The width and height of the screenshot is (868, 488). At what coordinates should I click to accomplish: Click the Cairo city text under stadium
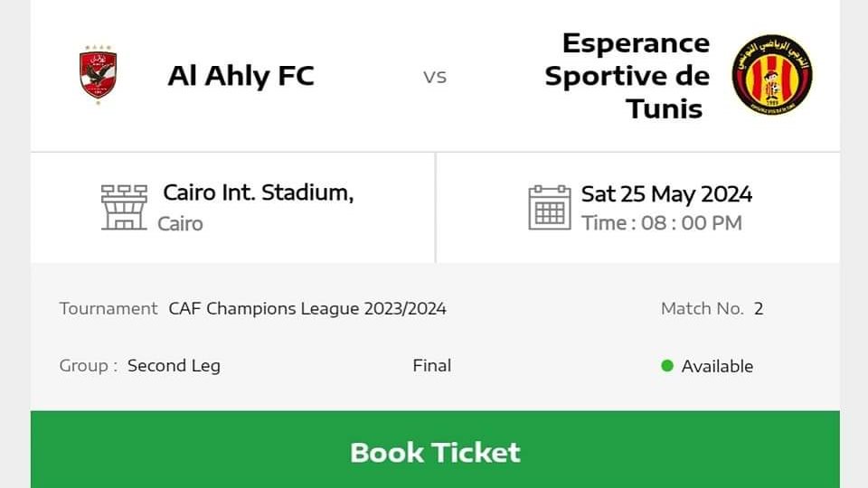(x=180, y=223)
